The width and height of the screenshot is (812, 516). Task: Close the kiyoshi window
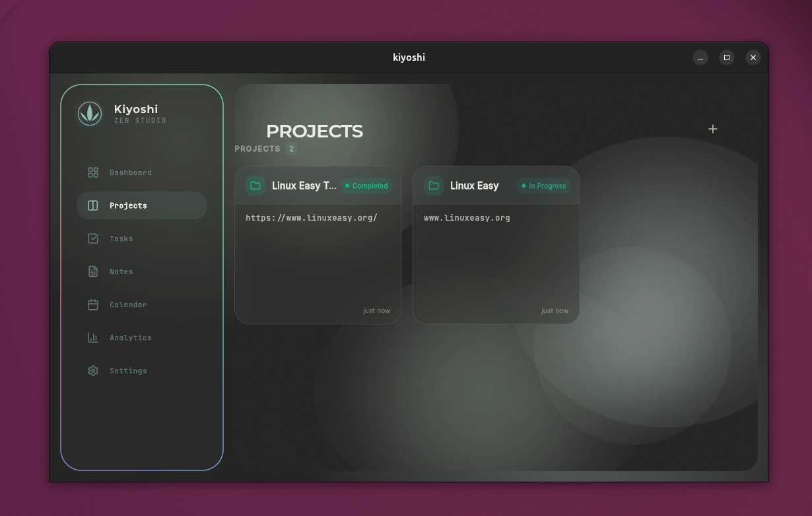click(x=753, y=57)
